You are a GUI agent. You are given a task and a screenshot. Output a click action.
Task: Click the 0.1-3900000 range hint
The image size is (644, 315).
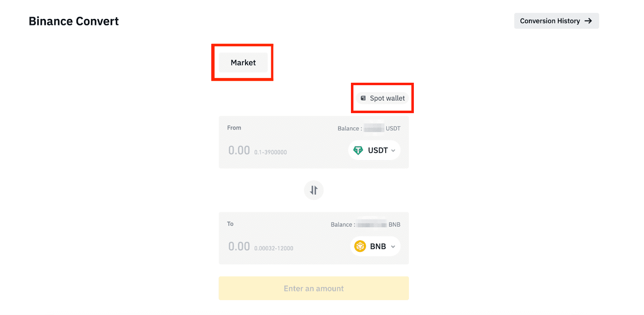coord(270,152)
